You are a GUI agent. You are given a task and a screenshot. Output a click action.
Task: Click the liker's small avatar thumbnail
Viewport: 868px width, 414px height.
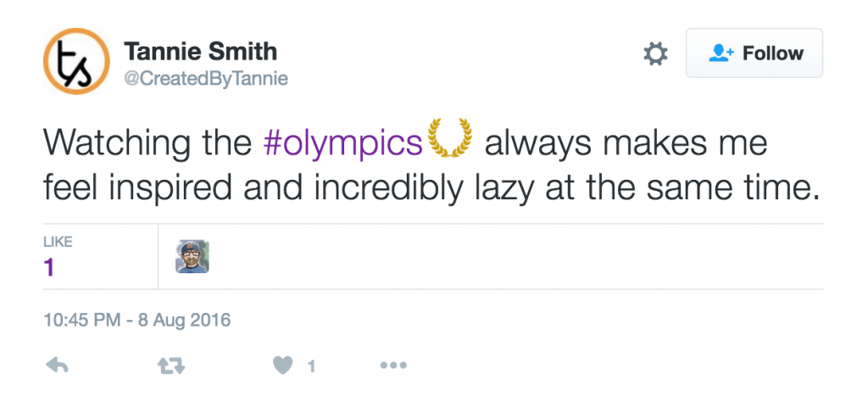coord(192,257)
